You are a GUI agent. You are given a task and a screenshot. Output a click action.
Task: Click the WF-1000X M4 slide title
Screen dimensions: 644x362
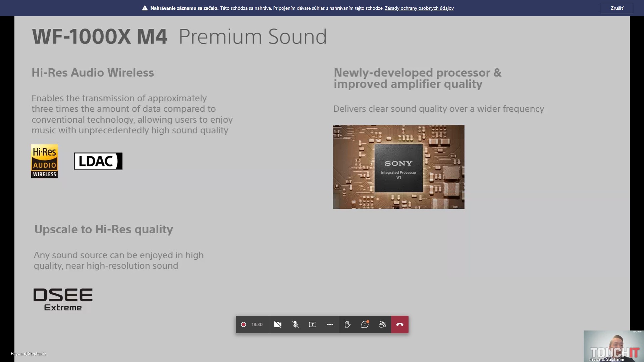100,37
